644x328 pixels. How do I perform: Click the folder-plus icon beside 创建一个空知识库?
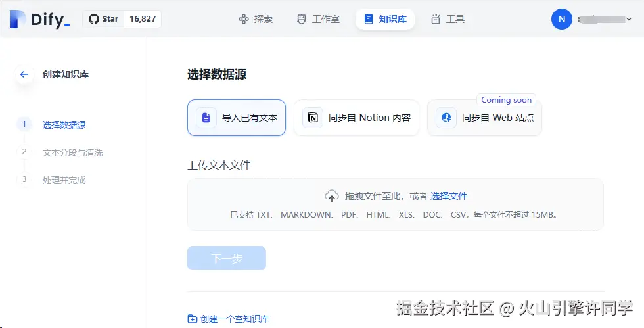pyautogui.click(x=192, y=319)
